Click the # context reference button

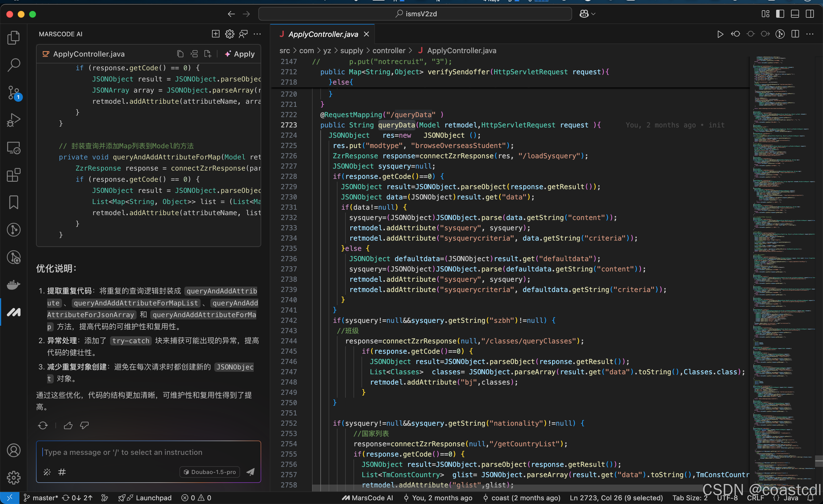(62, 472)
